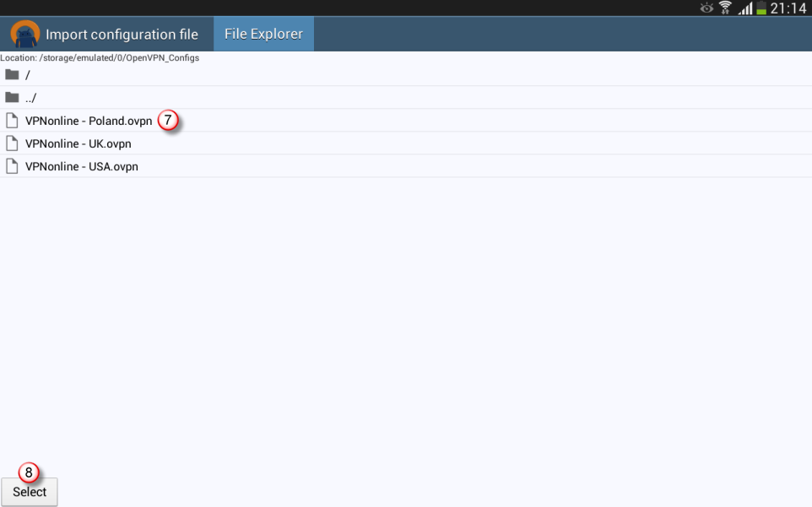
Task: Click the root folder icon
Action: pyautogui.click(x=12, y=74)
